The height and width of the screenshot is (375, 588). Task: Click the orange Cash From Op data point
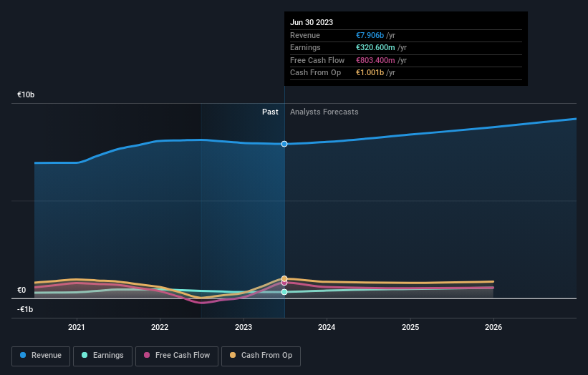(284, 278)
